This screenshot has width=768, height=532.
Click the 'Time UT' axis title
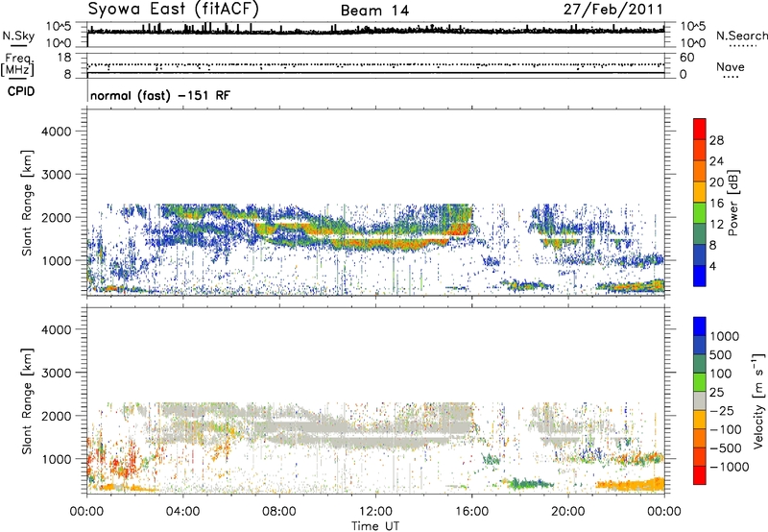tap(375, 526)
